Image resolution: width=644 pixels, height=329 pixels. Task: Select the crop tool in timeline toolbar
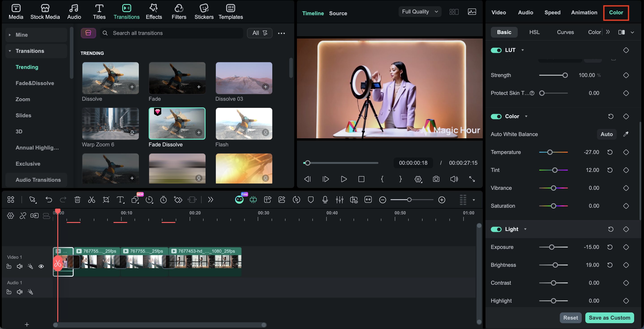point(106,200)
